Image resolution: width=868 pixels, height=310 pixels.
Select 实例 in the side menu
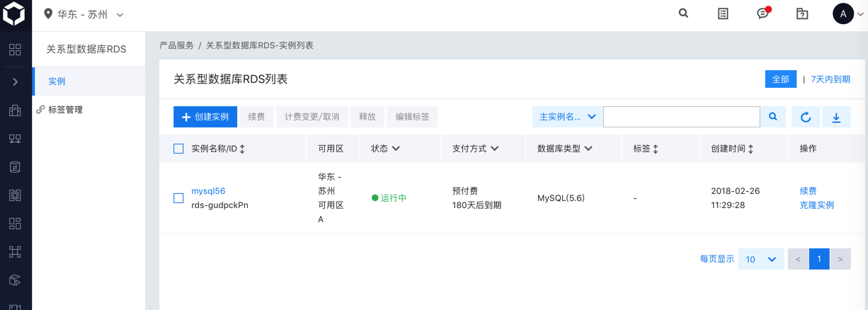[x=57, y=81]
